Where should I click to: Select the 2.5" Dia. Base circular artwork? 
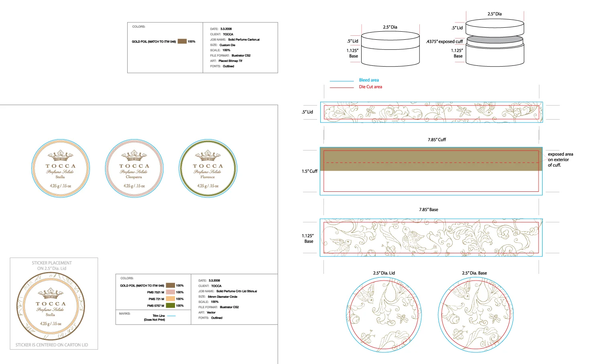point(476,315)
